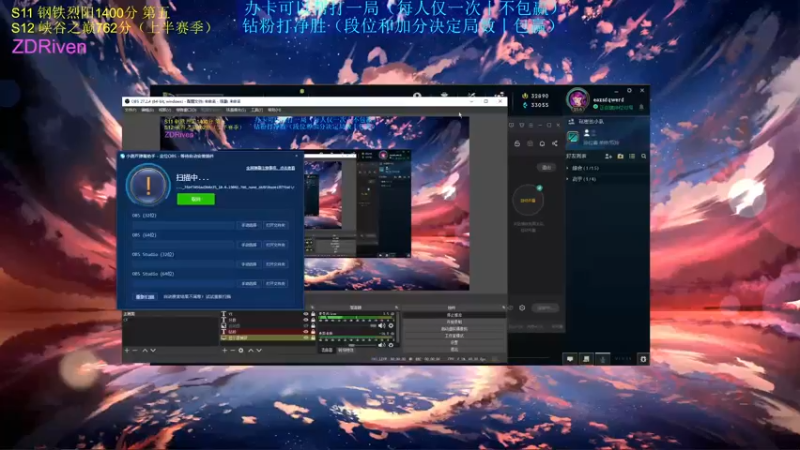Open chat window icon at League client bottom bar

click(x=570, y=359)
